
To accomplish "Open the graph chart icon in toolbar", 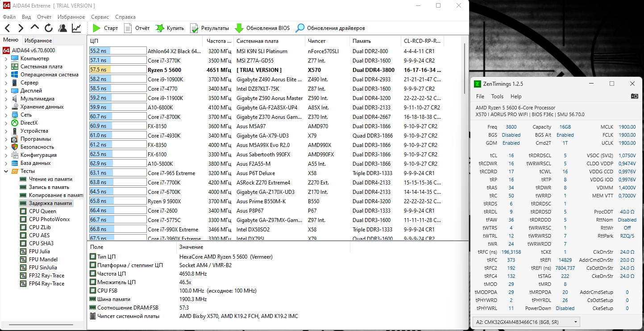I will tap(76, 28).
